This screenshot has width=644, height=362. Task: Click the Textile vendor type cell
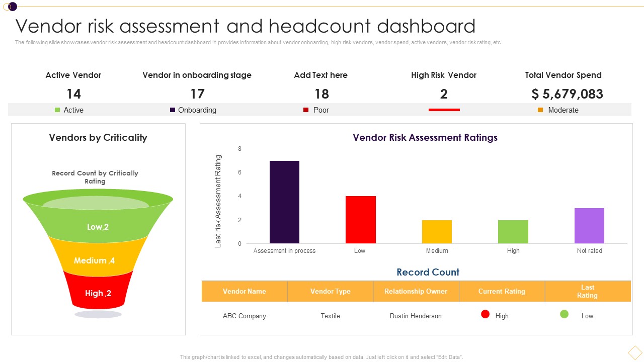click(x=331, y=316)
